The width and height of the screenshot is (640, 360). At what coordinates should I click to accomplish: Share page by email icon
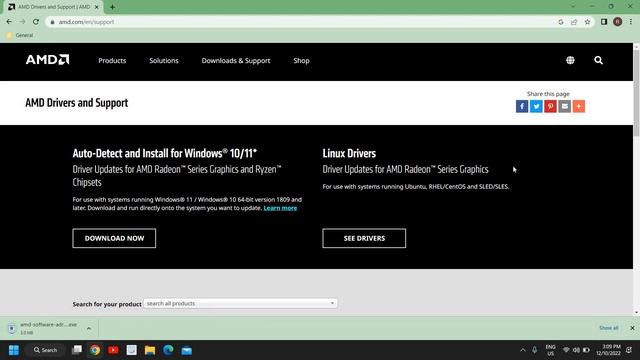(x=564, y=106)
